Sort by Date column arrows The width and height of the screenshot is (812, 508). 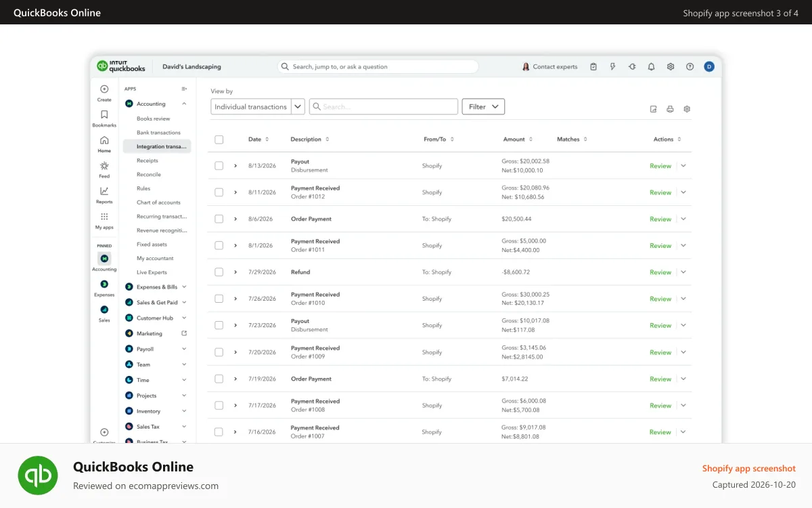[x=267, y=140]
